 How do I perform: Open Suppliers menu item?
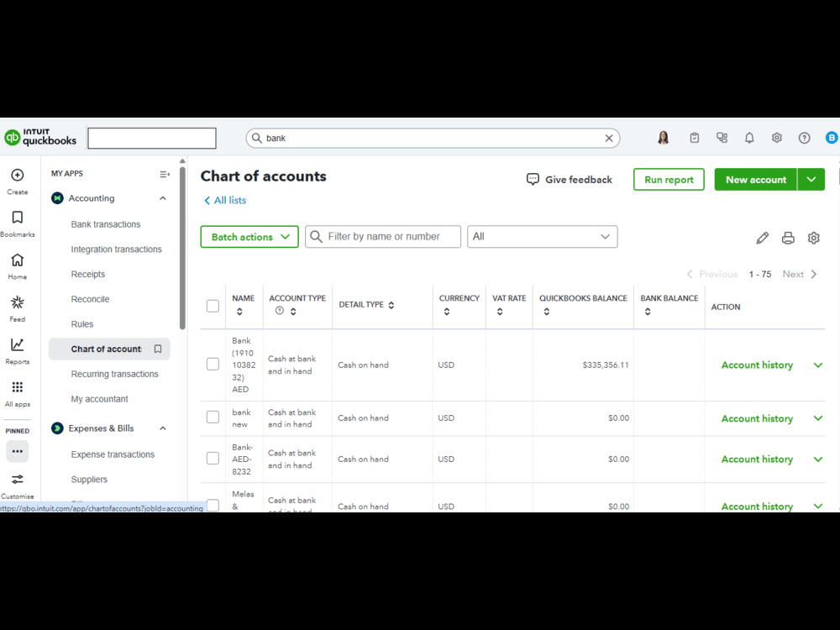click(89, 480)
